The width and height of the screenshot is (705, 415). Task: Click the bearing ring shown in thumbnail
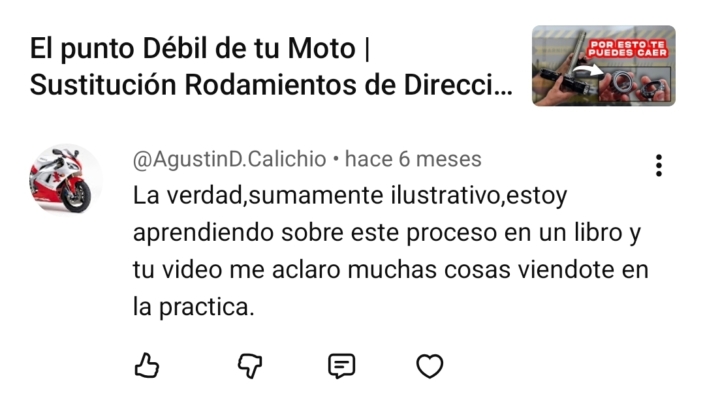point(622,82)
